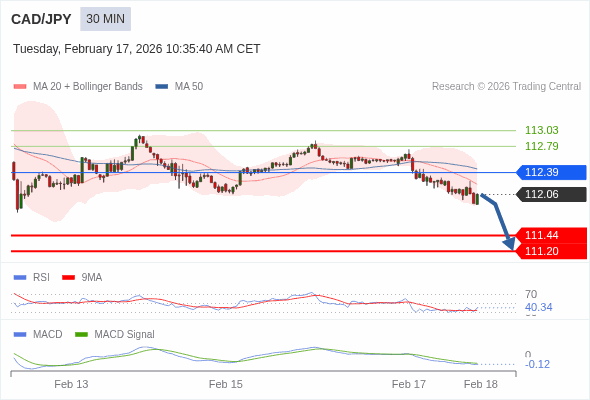The width and height of the screenshot is (590, 400).
Task: Click the 9MA red legend swatch
Action: 68,278
